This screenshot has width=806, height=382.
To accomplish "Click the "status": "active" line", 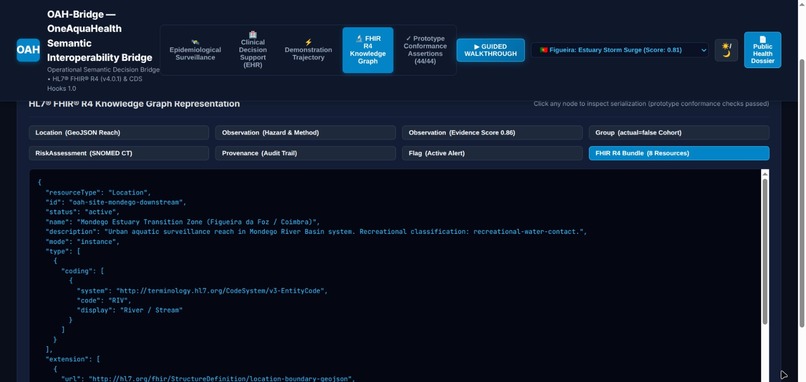I will pyautogui.click(x=82, y=212).
